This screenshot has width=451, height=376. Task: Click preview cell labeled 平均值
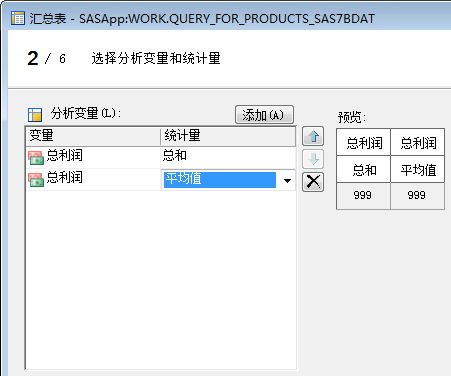[x=418, y=169]
